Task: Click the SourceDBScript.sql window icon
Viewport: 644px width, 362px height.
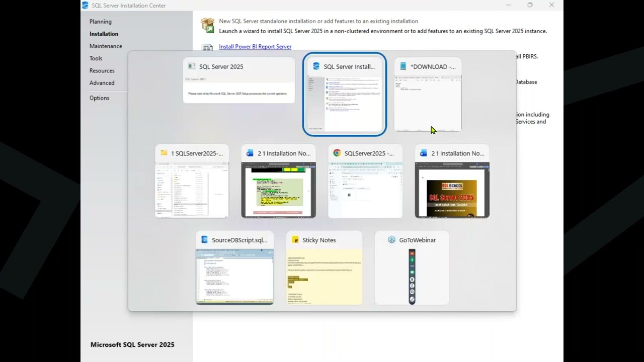Action: click(x=204, y=240)
